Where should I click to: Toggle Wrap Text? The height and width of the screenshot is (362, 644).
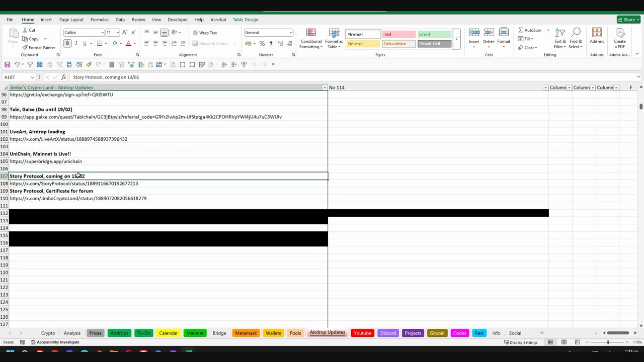tap(205, 33)
